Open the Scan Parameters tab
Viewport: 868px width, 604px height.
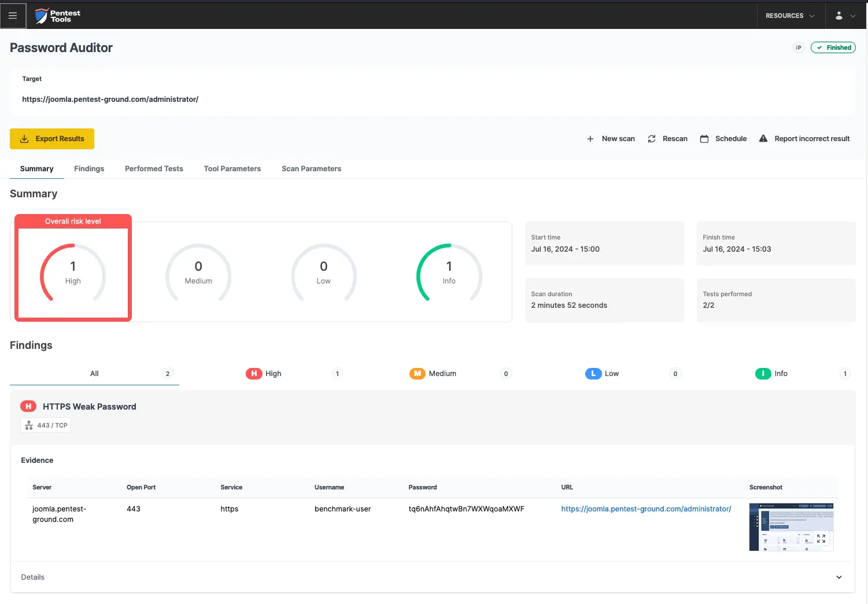point(311,169)
